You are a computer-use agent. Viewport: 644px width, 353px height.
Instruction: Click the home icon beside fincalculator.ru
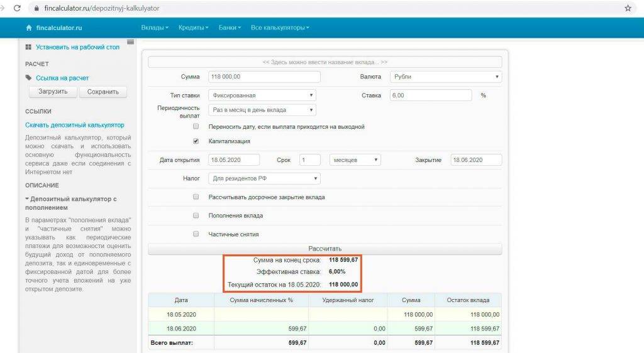(29, 28)
